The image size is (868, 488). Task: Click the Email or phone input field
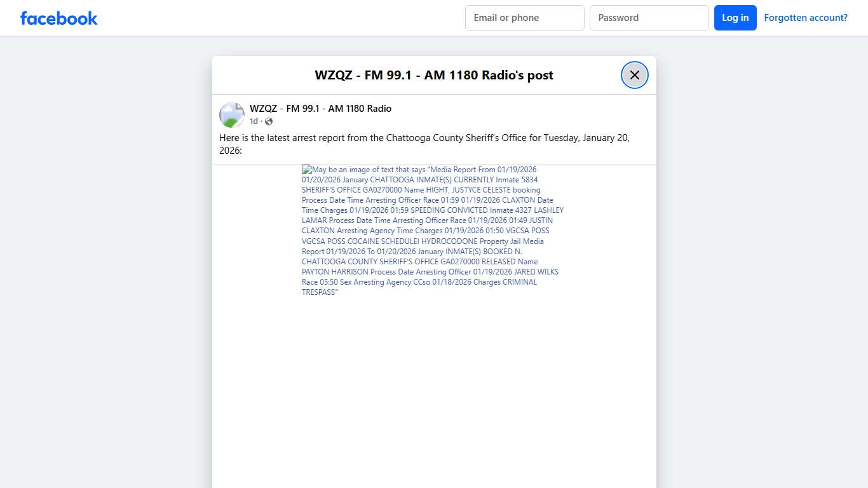(524, 17)
